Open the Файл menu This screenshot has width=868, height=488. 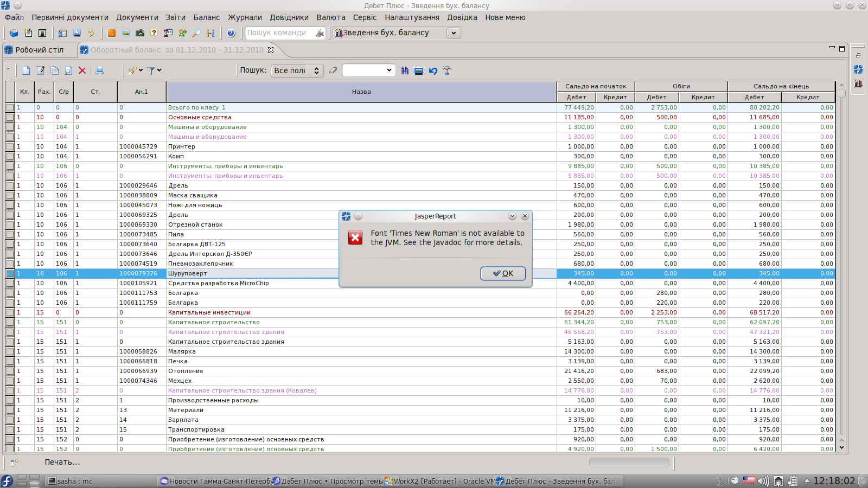click(15, 17)
